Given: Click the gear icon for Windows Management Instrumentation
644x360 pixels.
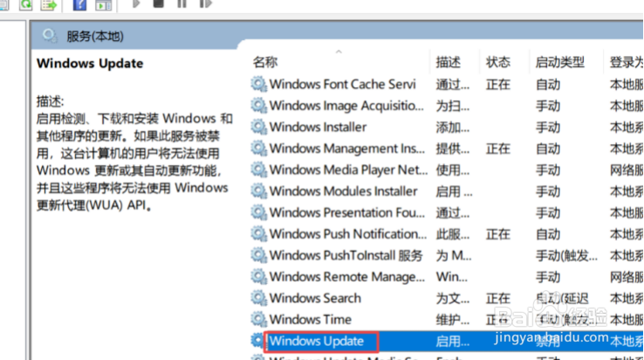Looking at the screenshot, I should (259, 149).
